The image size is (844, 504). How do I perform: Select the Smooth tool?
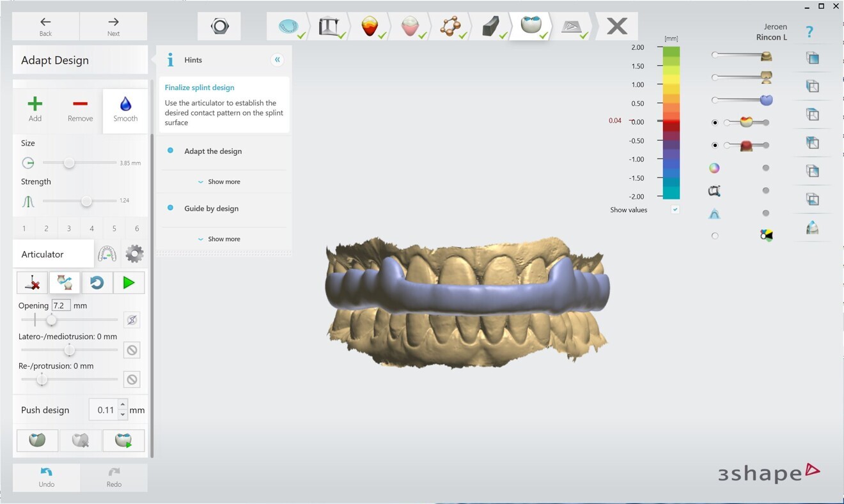click(125, 109)
